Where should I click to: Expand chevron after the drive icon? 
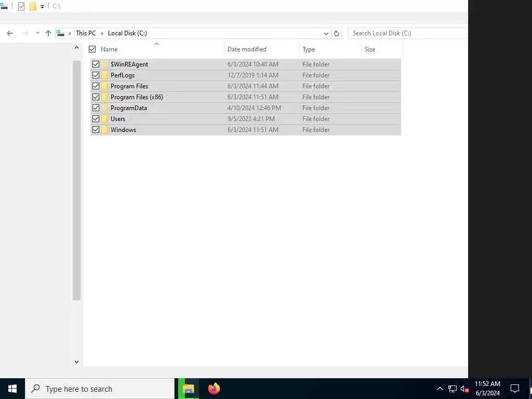tap(70, 33)
